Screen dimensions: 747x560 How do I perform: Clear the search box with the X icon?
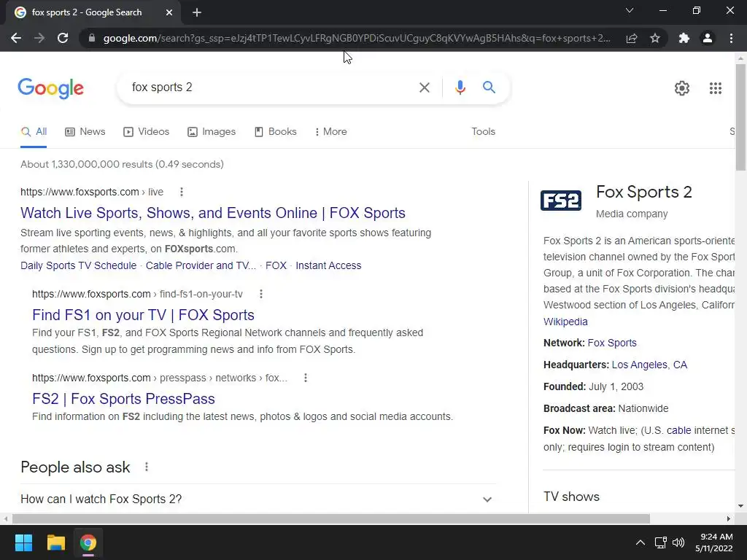tap(424, 87)
